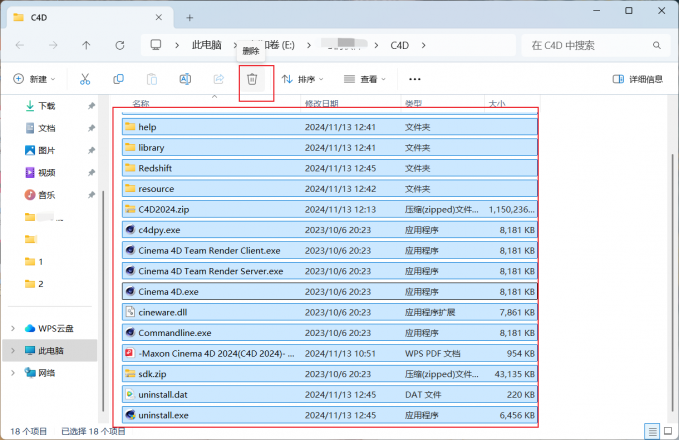Viewport: 679px width, 440px height.
Task: Open 图片 in the sidebar
Action: (47, 150)
